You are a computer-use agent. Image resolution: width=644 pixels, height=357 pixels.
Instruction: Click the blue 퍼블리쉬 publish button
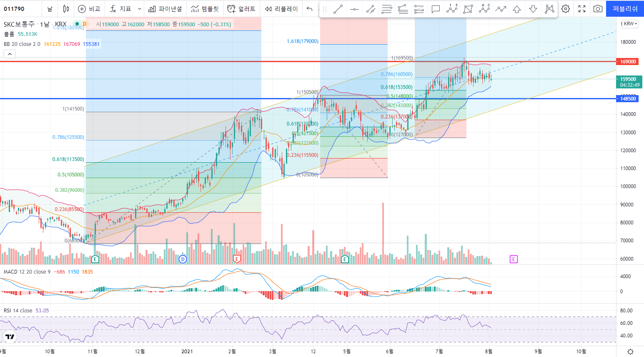pos(625,9)
